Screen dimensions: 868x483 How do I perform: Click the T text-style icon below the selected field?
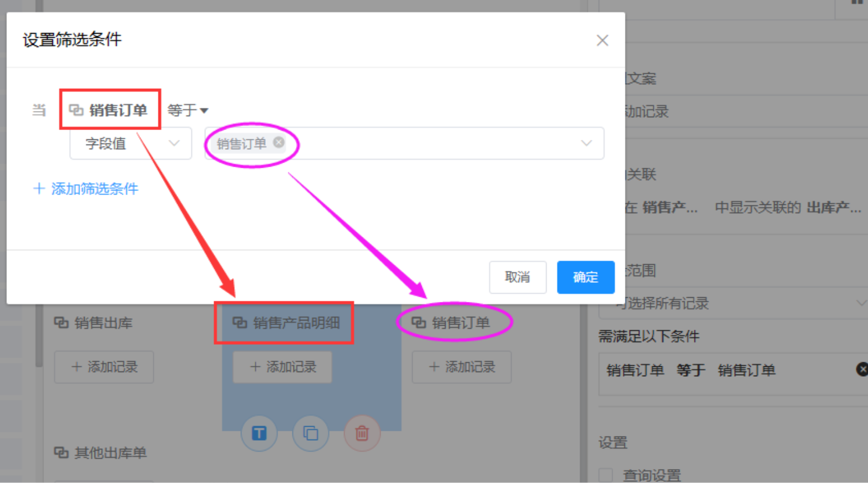click(259, 433)
